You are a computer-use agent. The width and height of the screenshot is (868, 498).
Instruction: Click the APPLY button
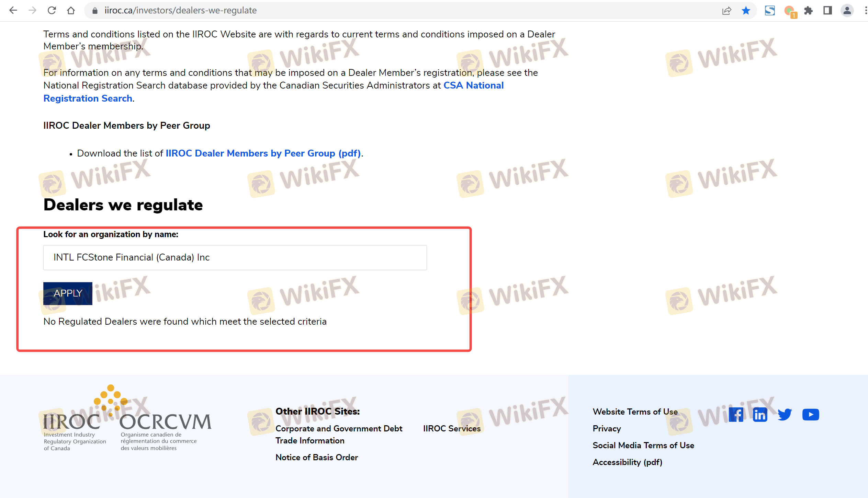click(x=68, y=293)
